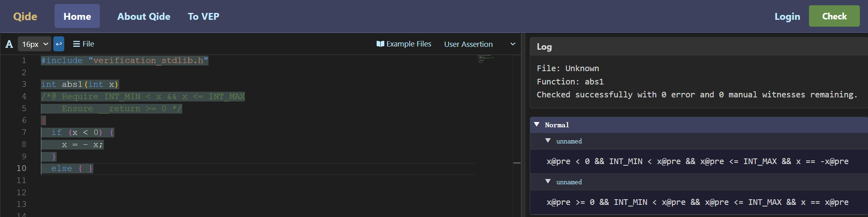Click line number 7 in the gutter
Screen dimensions: 868x217
tap(24, 132)
